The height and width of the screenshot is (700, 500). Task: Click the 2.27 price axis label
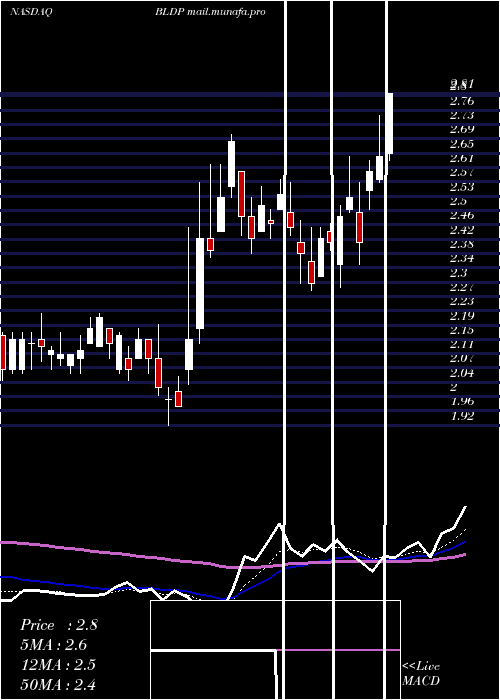(462, 287)
